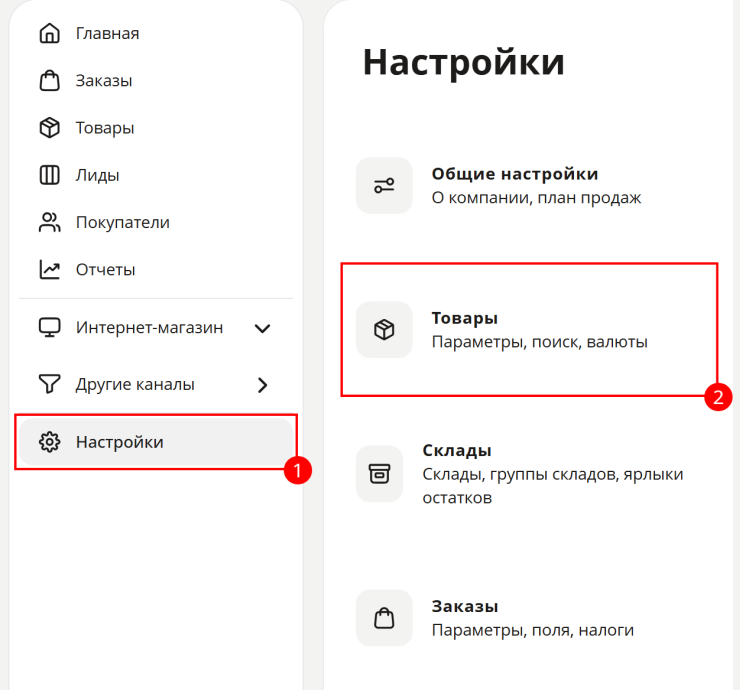Click 'Параметры, поиск, валюты' description
The width and height of the screenshot is (740, 690).
point(540,342)
